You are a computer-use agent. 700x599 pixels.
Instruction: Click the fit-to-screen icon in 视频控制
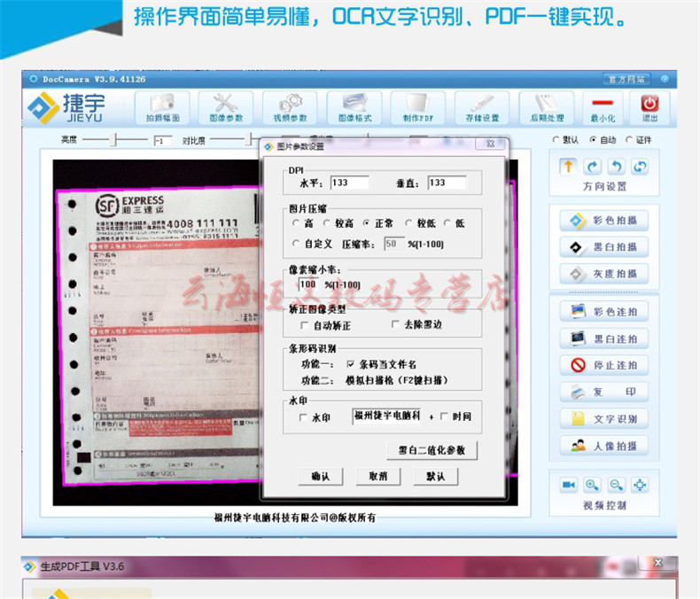click(x=640, y=486)
